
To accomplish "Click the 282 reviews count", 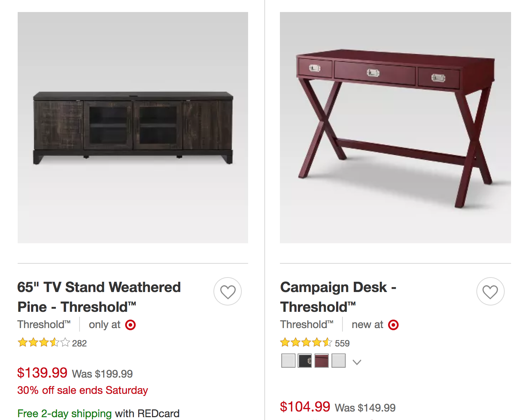I will 80,343.
